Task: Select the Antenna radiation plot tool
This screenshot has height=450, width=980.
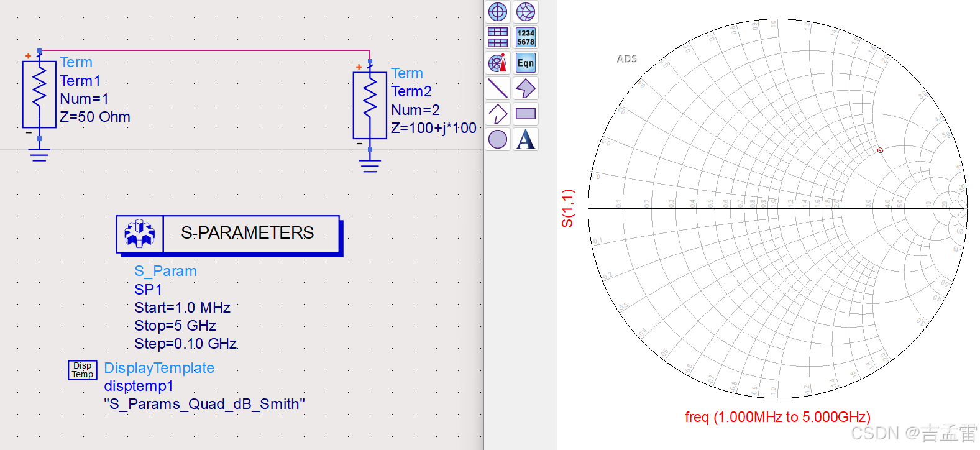Action: [x=498, y=63]
